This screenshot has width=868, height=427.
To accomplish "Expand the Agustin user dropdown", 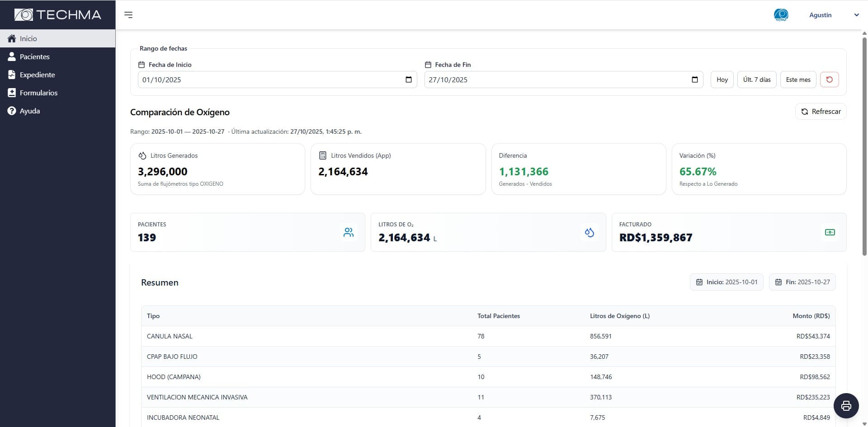I will (856, 15).
